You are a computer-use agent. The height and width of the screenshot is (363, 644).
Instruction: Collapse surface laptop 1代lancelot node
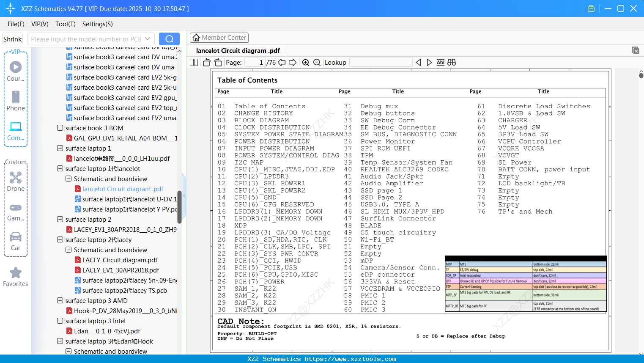pos(60,168)
